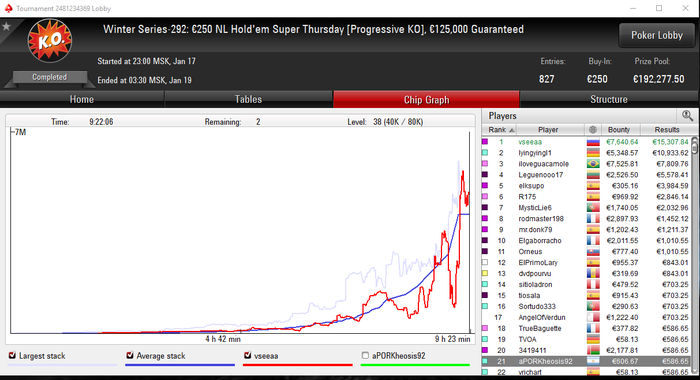Click the color swatch beside vseeaa
This screenshot has height=380, width=700.
pyautogui.click(x=485, y=142)
